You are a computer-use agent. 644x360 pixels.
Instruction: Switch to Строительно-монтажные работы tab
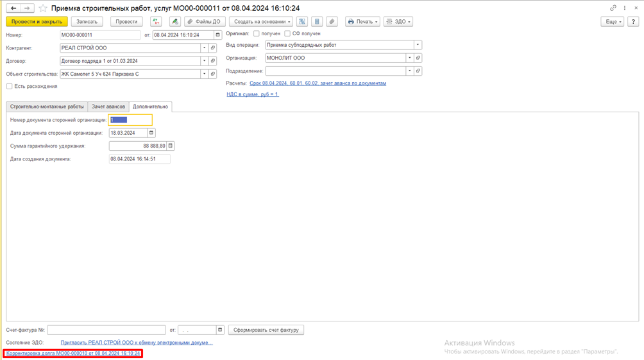pos(47,107)
